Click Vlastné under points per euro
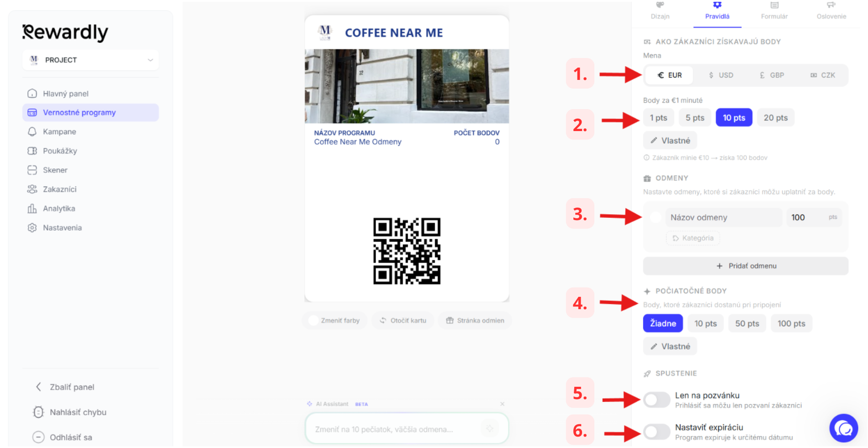The height and width of the screenshot is (448, 868). (x=670, y=141)
